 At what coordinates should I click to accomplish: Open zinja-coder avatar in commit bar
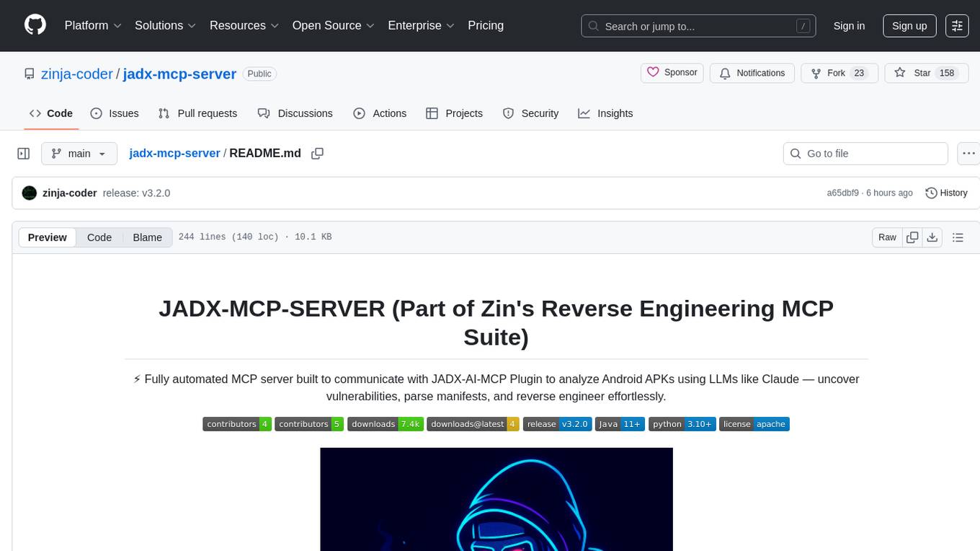(30, 193)
